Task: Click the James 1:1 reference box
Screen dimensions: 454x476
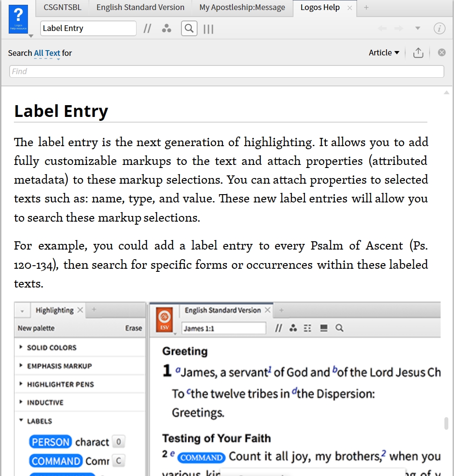Action: tap(224, 329)
